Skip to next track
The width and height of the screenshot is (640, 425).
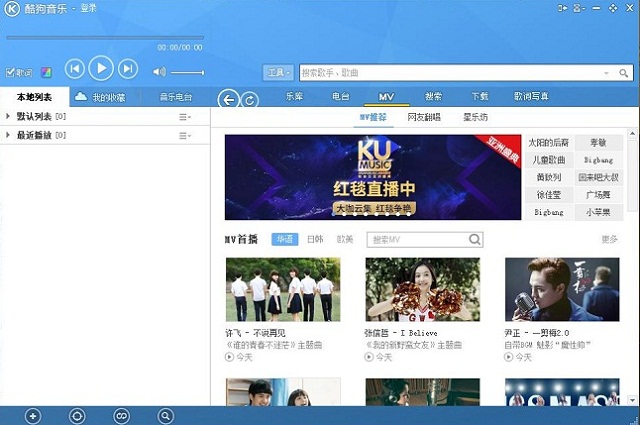[x=128, y=69]
